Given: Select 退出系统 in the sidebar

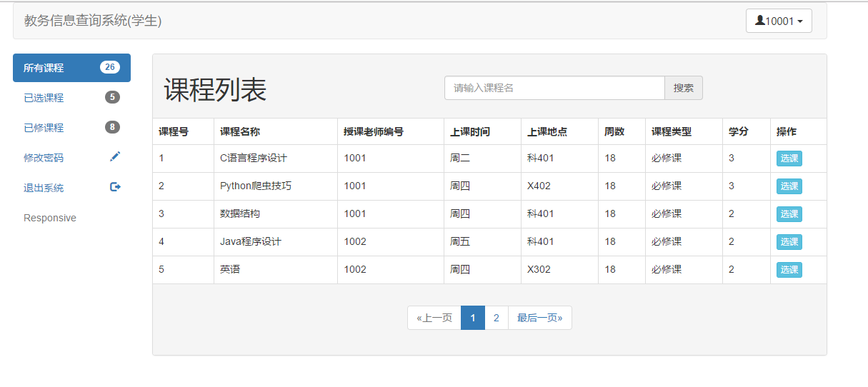Looking at the screenshot, I should pos(71,188).
